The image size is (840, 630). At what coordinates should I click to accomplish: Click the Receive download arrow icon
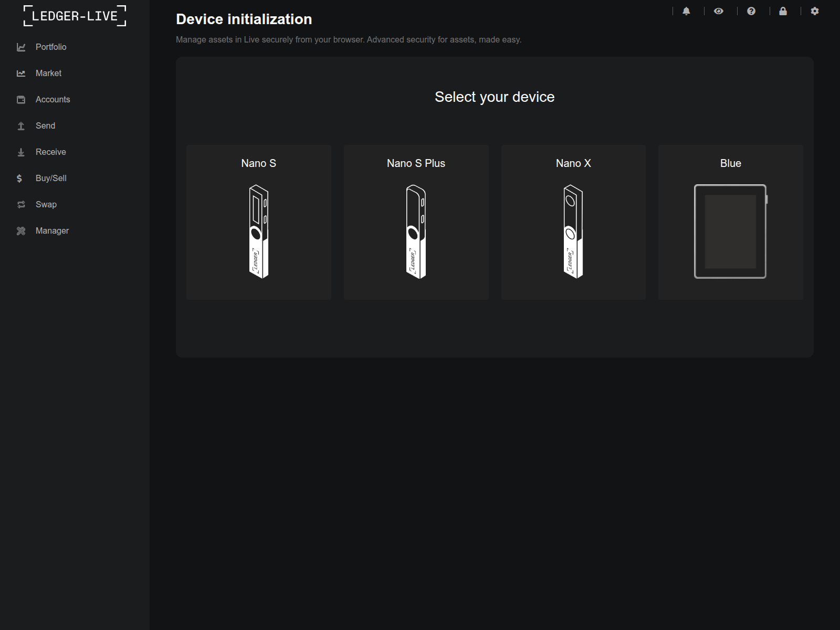[x=21, y=152]
